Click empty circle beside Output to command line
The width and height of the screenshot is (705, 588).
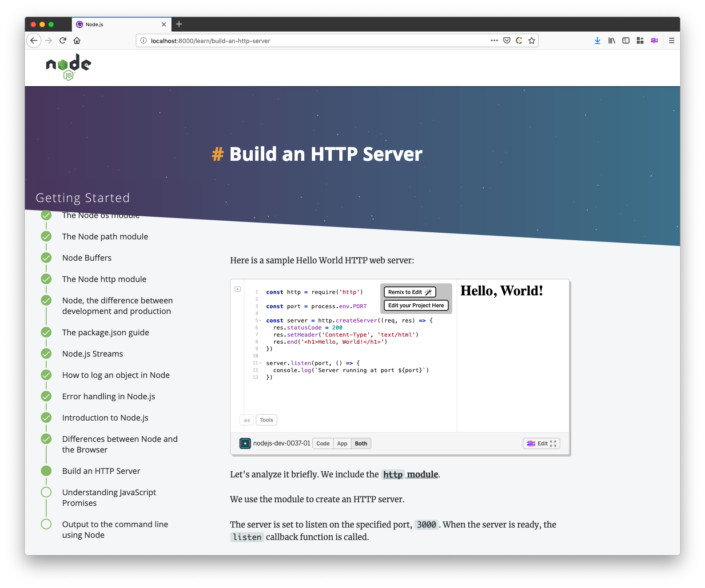(x=46, y=524)
